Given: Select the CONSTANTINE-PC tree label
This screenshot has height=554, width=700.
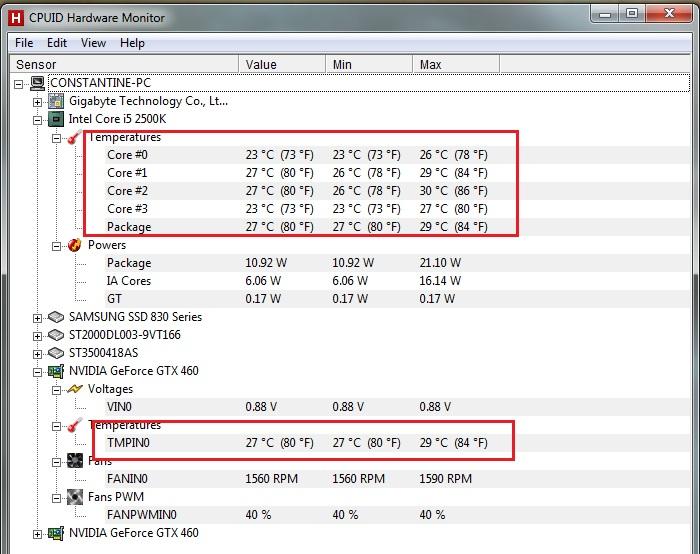Looking at the screenshot, I should [x=100, y=83].
